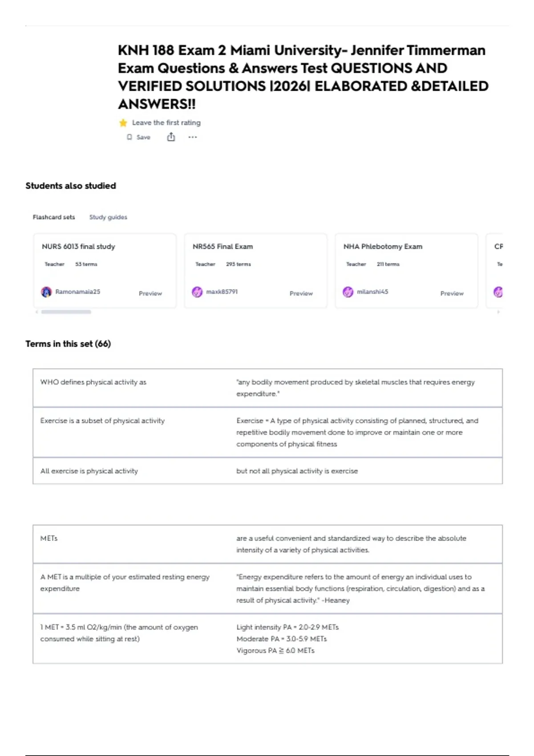This screenshot has height=756, width=534.
Task: Select the METs term row
Action: tap(267, 544)
